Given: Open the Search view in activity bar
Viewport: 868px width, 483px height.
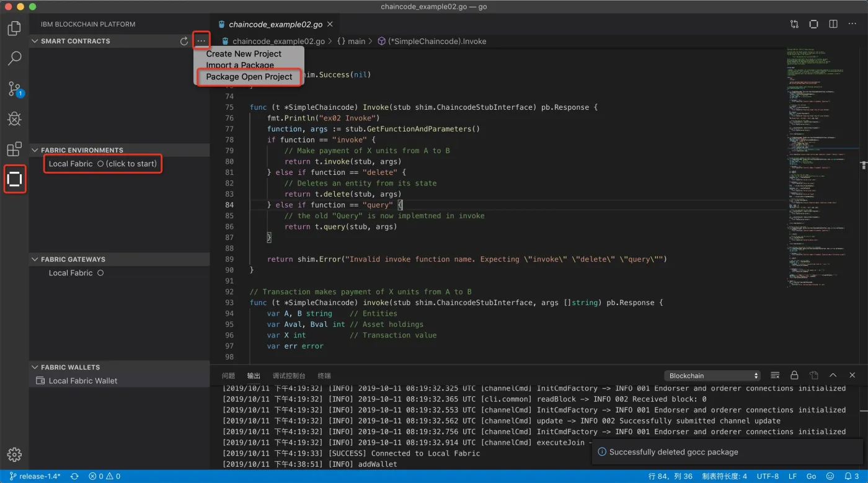Looking at the screenshot, I should 14,59.
